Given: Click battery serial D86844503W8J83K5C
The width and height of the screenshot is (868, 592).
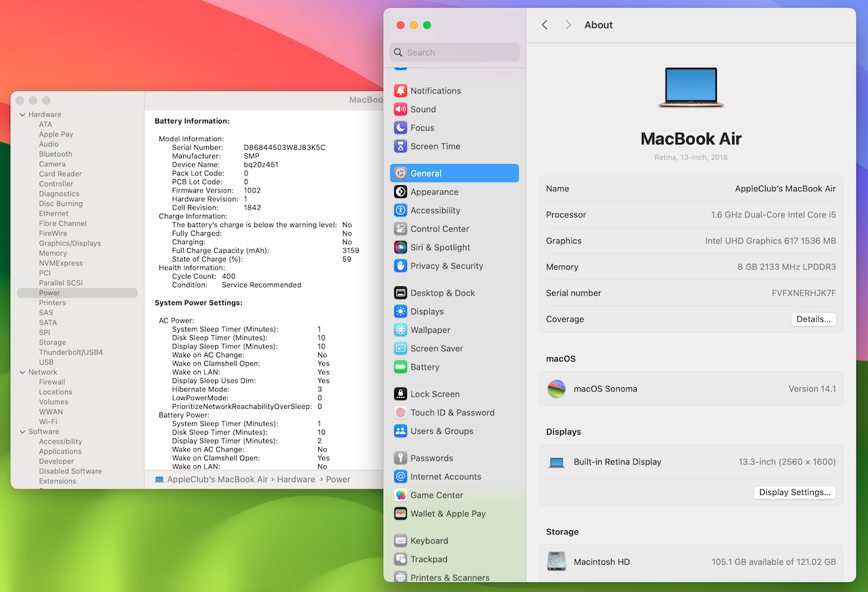Looking at the screenshot, I should (285, 148).
